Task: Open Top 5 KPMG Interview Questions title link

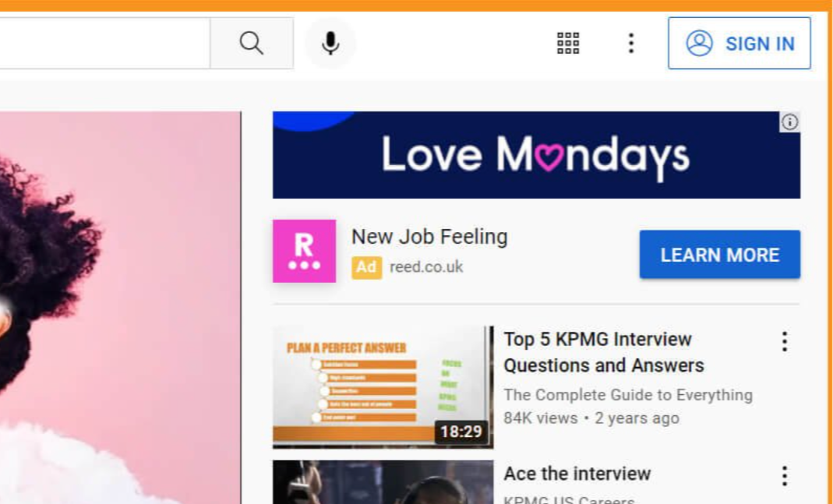Action: (604, 352)
